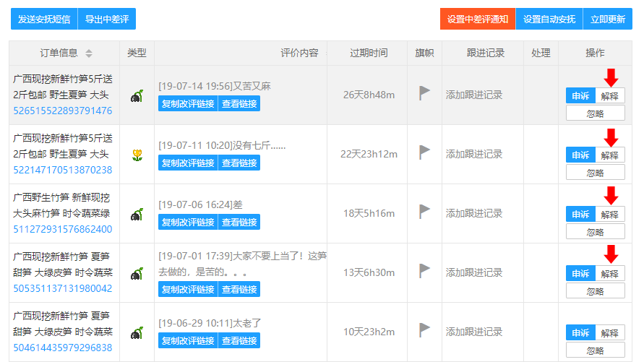This screenshot has width=644, height=362.
Task: Add follow-up record for 13天6h30m row
Action: 474,272
